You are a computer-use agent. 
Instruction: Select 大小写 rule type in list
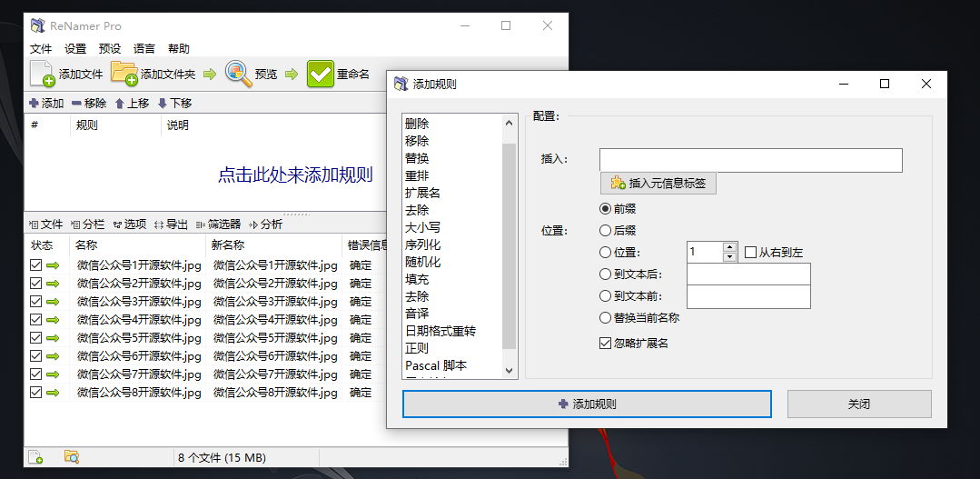(422, 227)
